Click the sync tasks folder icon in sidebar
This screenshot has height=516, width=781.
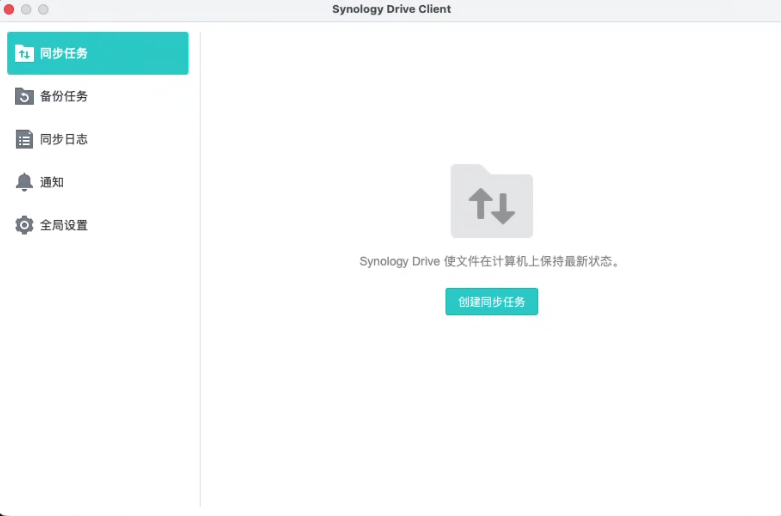(x=24, y=53)
